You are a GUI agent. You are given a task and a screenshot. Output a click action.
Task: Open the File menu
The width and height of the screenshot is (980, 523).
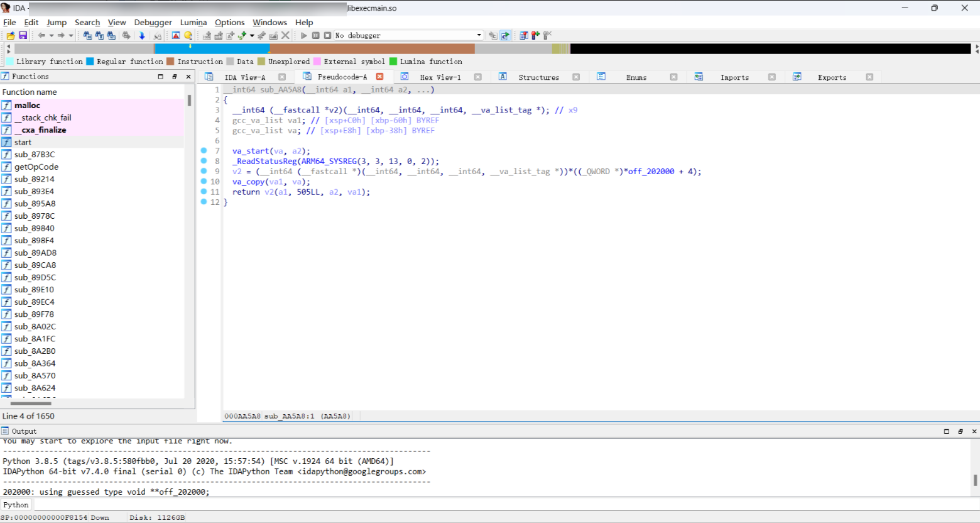[9, 22]
